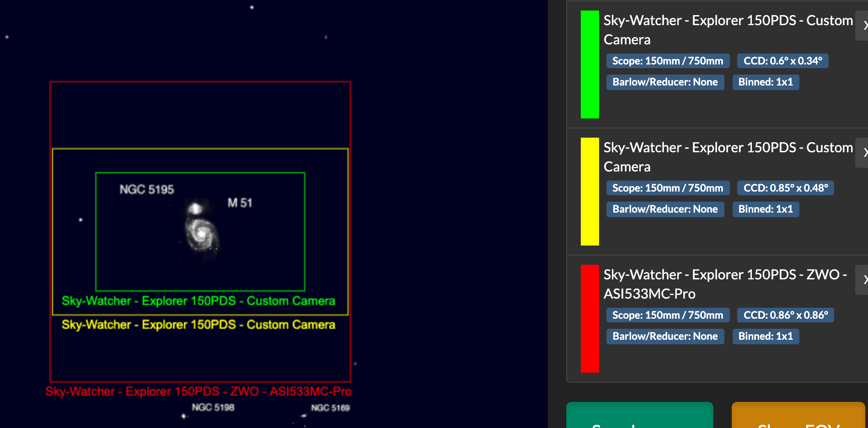868x428 pixels.
Task: Click the NGC 5198 label on the sky map
Action: pos(213,407)
